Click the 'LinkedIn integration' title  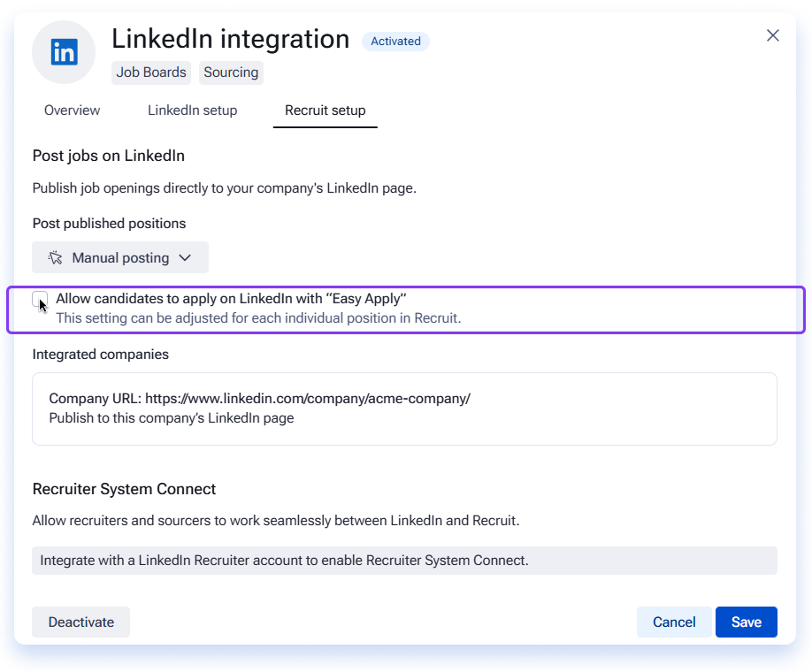[231, 39]
